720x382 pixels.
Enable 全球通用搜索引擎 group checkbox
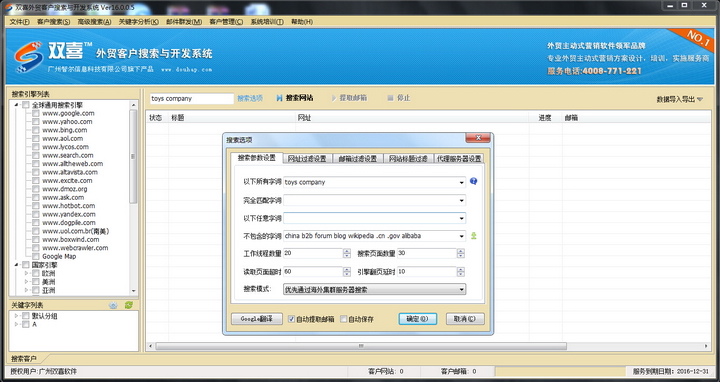26,105
